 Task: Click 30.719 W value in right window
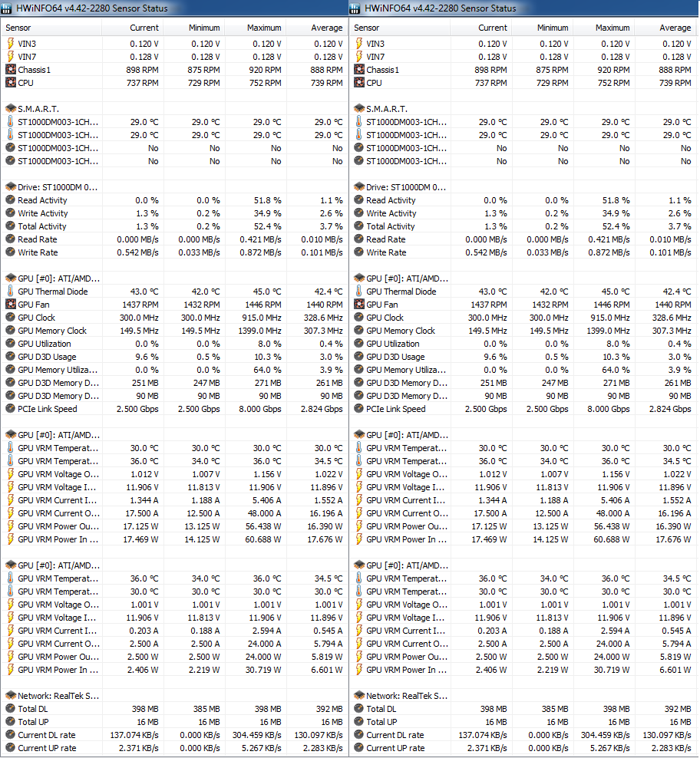(612, 670)
